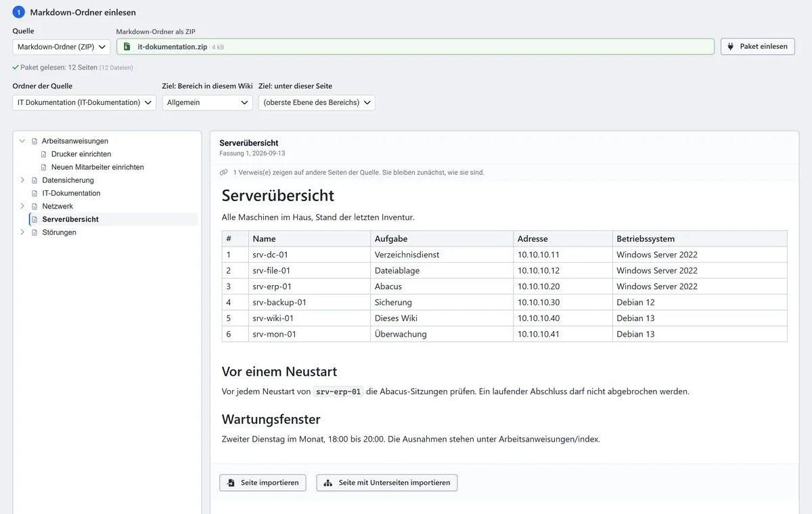The width and height of the screenshot is (812, 514).
Task: Click the green checkmark by Paket gelesen
Action: pos(16,68)
